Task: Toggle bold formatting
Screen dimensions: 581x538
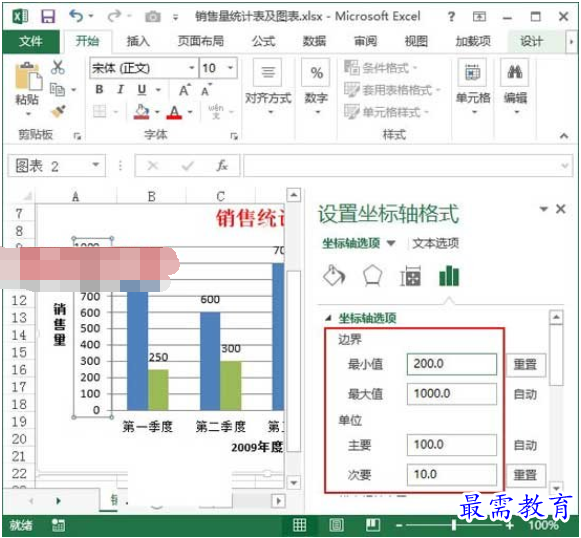Action: tap(99, 89)
